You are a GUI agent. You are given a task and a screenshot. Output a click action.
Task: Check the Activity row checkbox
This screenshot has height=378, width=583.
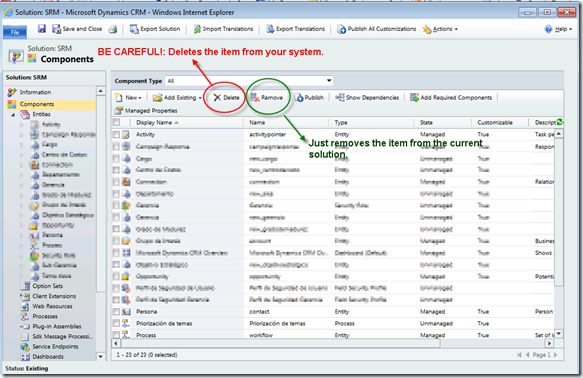[x=116, y=134]
